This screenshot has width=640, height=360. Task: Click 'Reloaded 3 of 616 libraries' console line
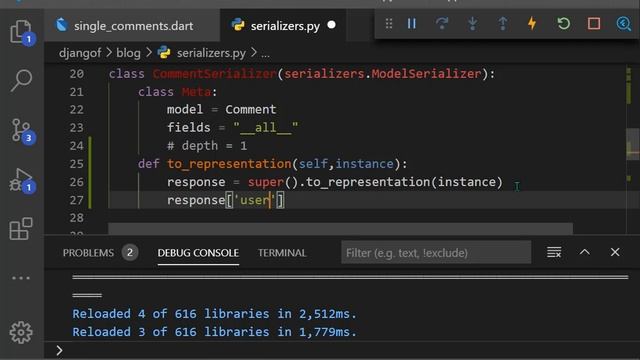click(x=214, y=332)
